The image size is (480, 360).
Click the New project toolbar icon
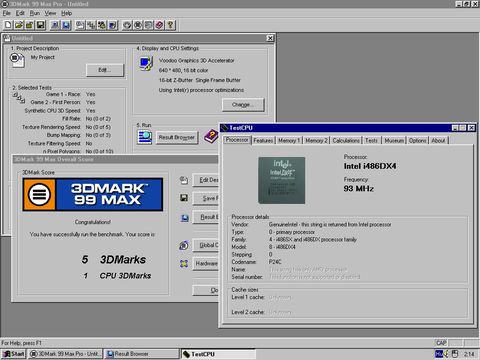point(8,25)
